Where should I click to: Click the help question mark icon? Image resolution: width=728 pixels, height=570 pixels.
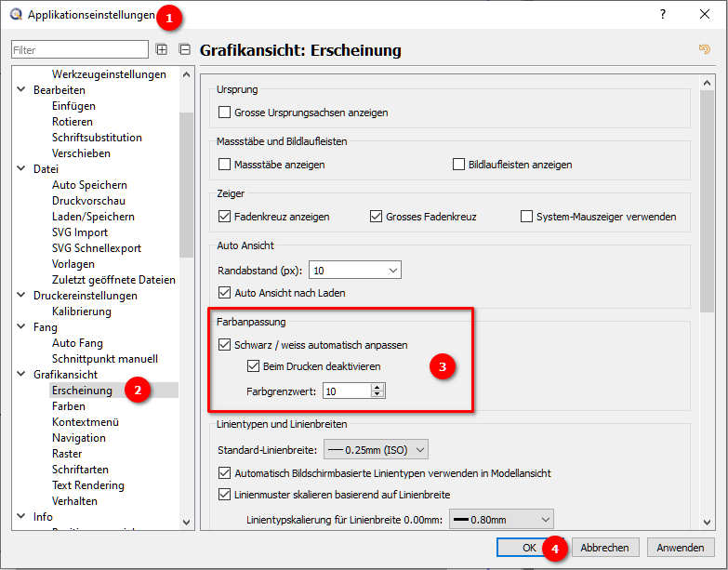[x=663, y=15]
